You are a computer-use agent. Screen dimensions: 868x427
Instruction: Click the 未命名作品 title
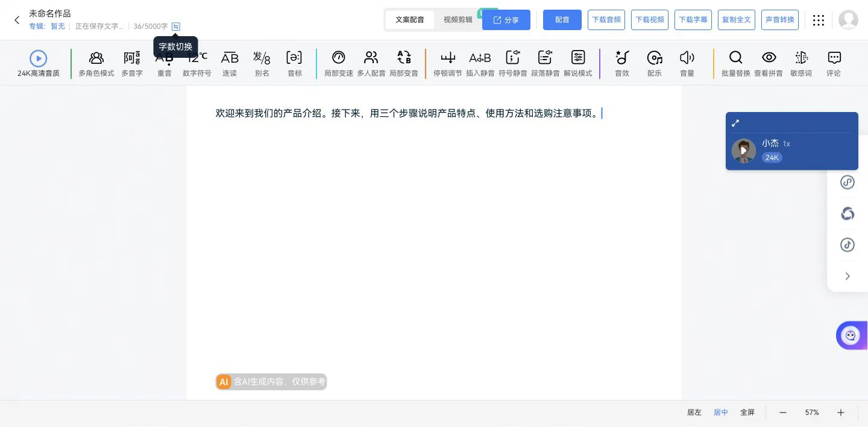pyautogui.click(x=50, y=13)
